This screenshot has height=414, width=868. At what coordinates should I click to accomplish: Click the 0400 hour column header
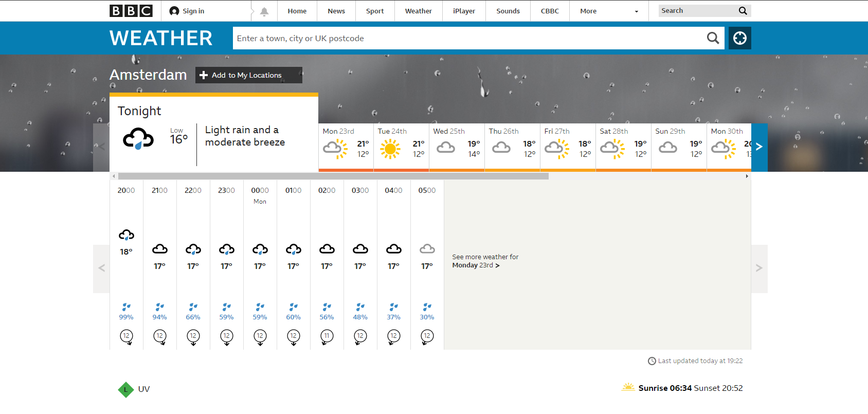(394, 190)
